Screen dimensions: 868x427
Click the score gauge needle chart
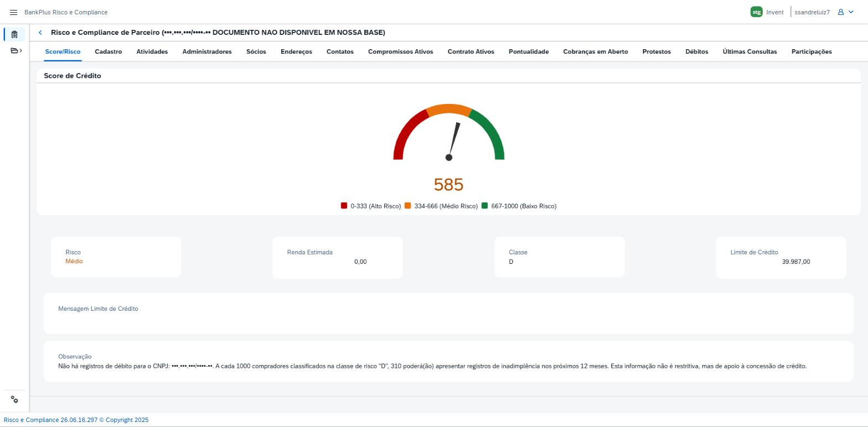(449, 133)
